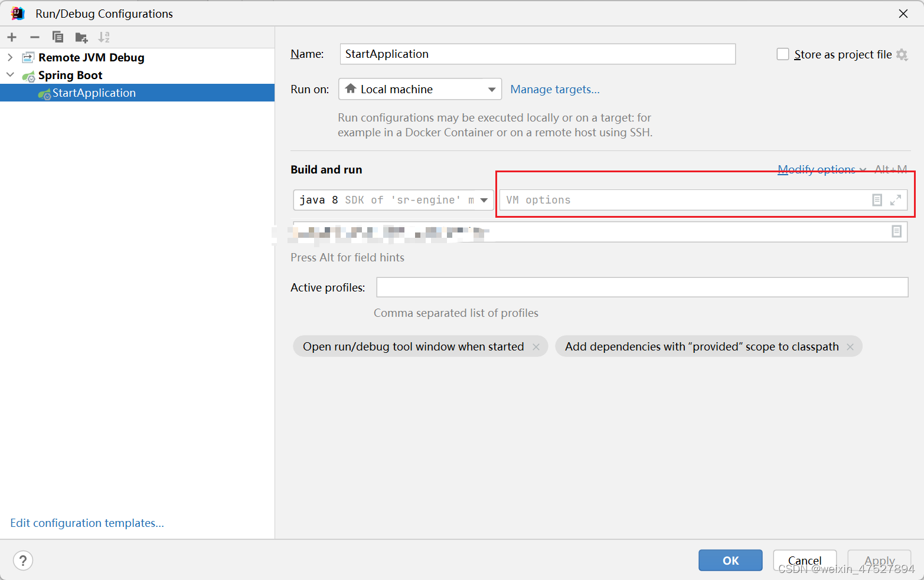
Task: Select StartApplication configuration in tree
Action: click(137, 93)
